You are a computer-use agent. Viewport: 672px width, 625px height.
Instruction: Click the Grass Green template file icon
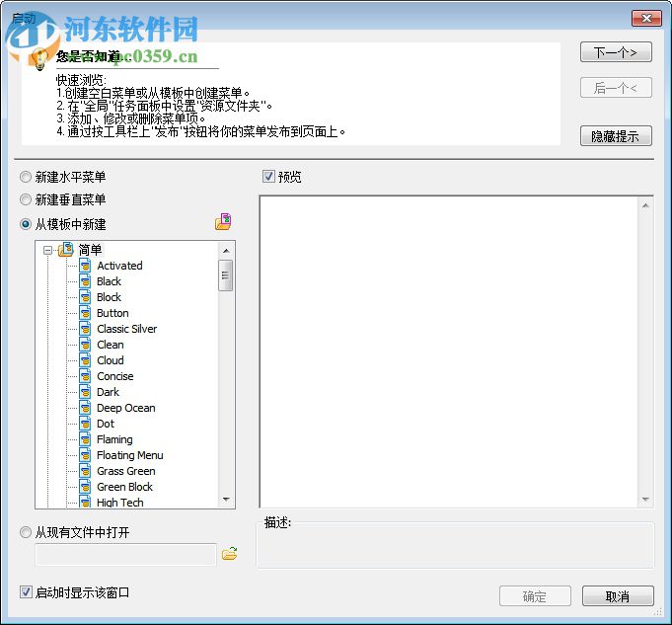click(85, 471)
